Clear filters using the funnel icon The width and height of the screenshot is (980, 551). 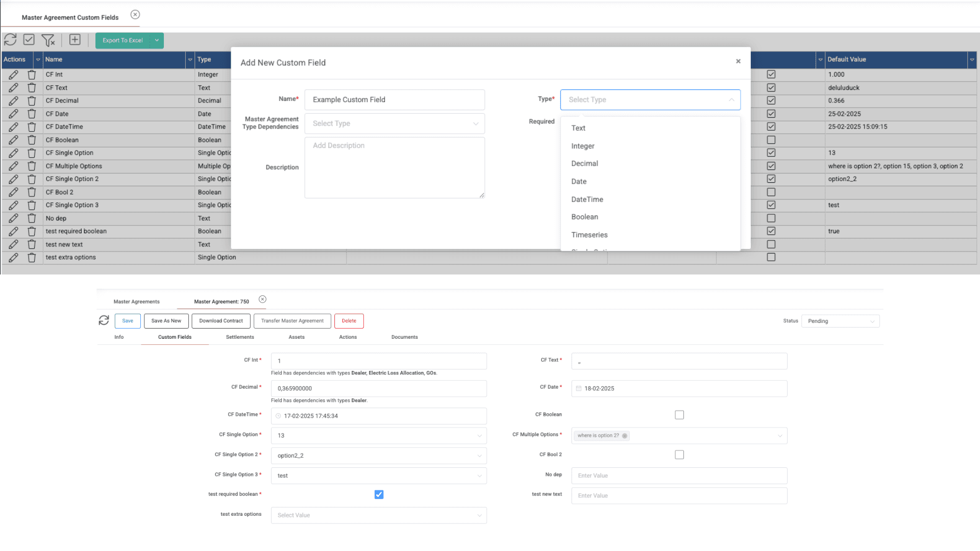click(x=48, y=40)
